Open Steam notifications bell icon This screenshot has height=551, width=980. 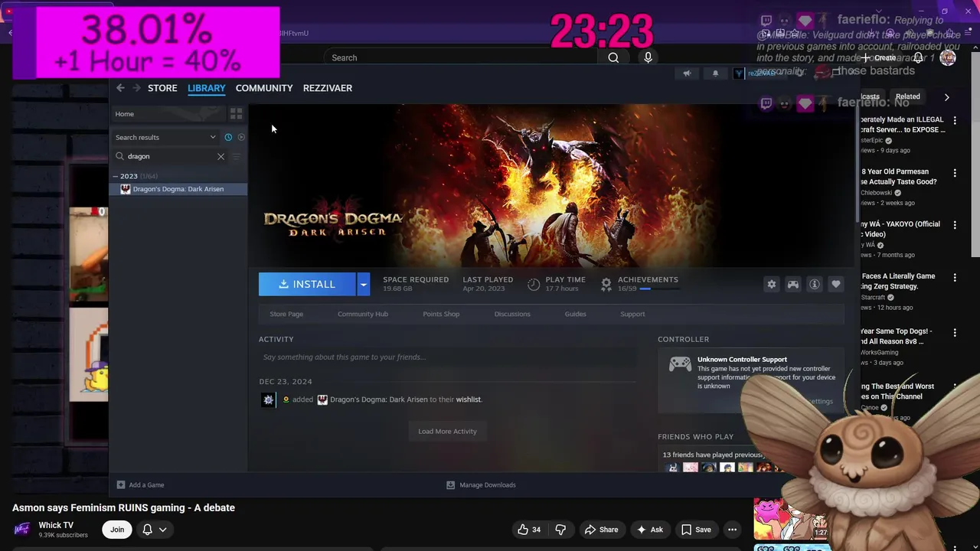[x=715, y=73]
